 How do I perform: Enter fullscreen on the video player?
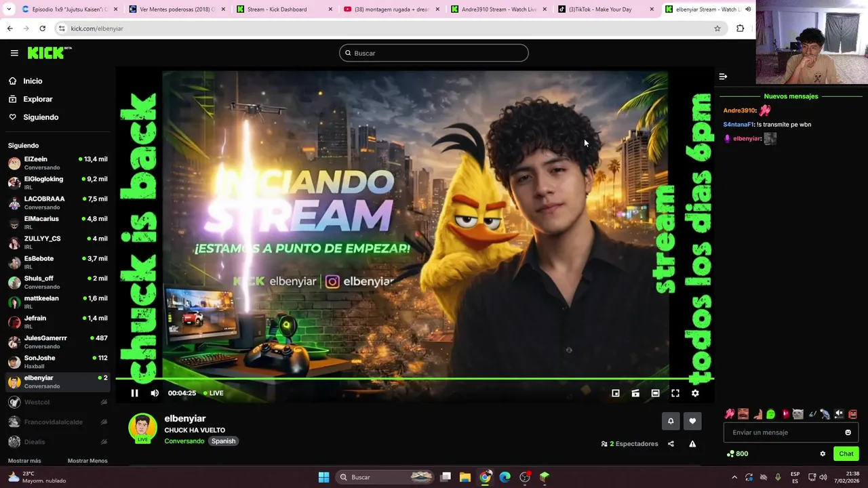pyautogui.click(x=675, y=393)
